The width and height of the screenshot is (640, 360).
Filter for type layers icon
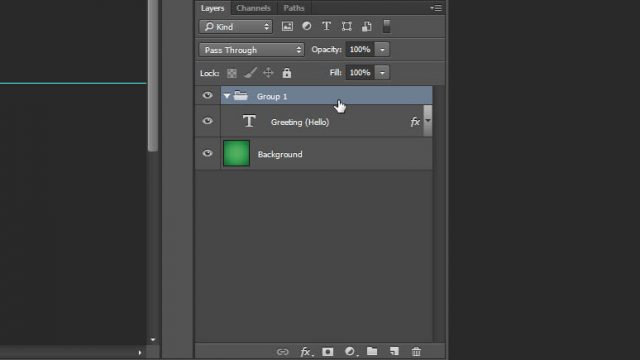[326, 27]
